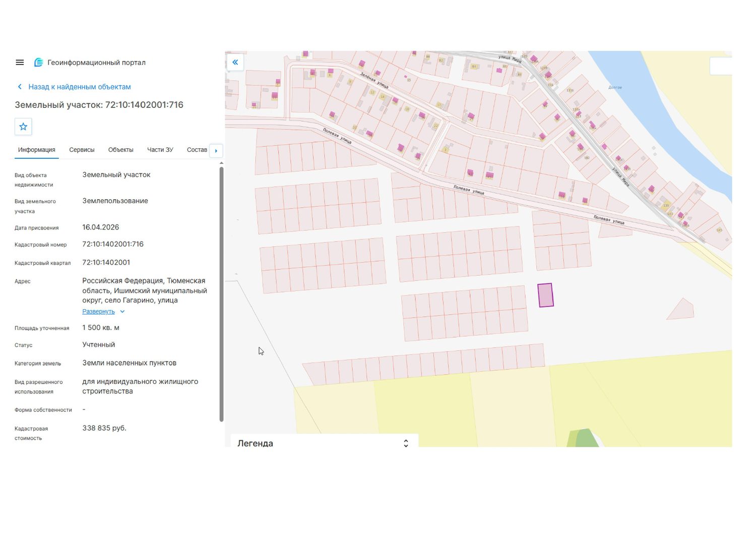
Task: Click the area value 1 500 кв. м
Action: point(101,328)
